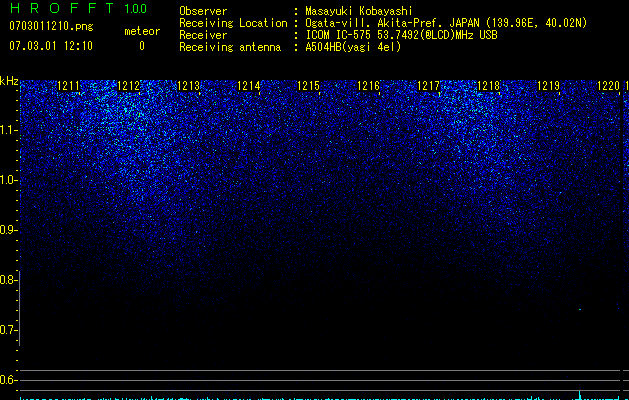The image size is (629, 400).
Task: Click the 1215 time marker
Action: (x=308, y=86)
